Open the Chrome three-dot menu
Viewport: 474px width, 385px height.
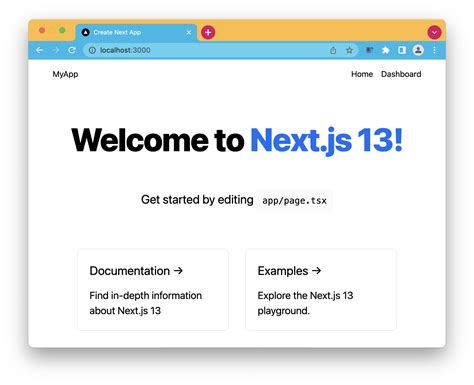point(434,50)
